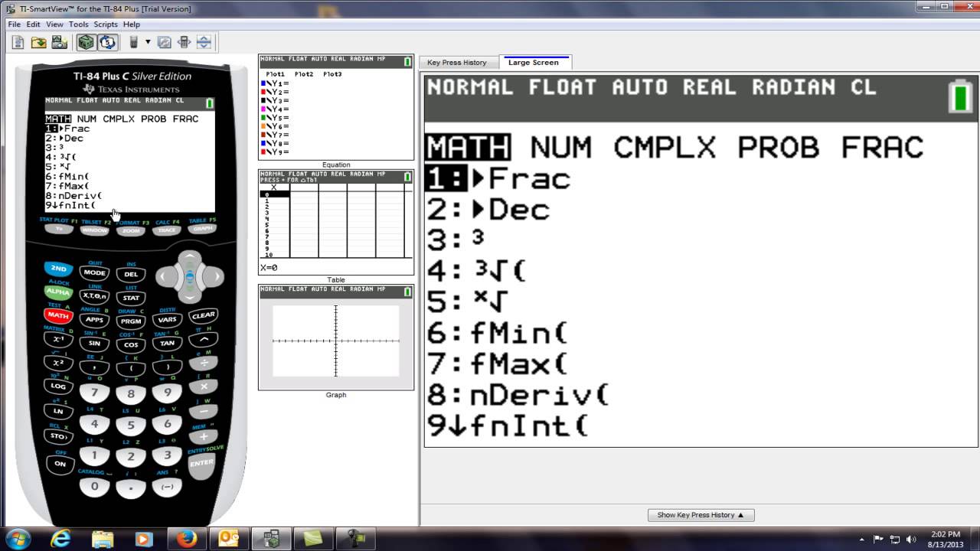This screenshot has width=980, height=551.
Task: Open the View menu
Action: coord(54,24)
